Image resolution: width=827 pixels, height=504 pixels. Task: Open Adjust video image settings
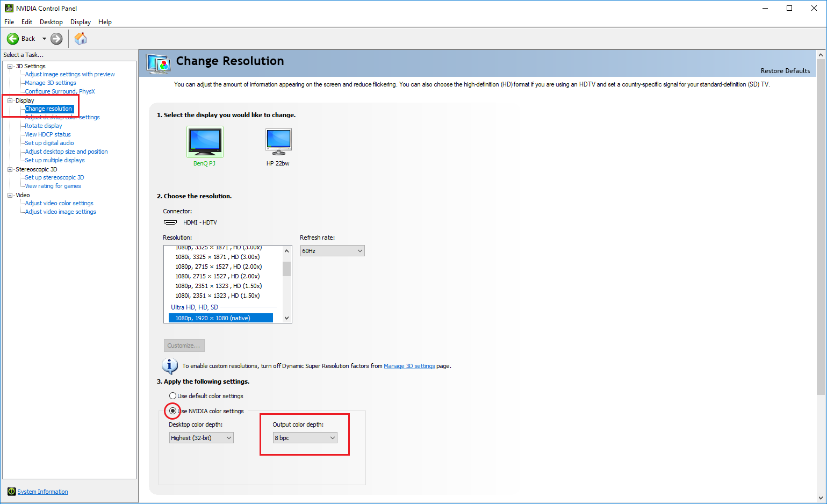[61, 212]
